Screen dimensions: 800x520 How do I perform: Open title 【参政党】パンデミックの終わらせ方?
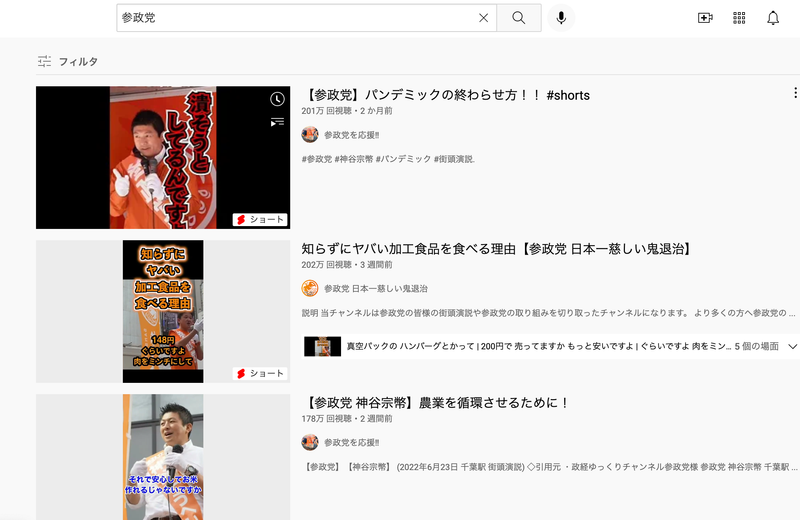(445, 95)
